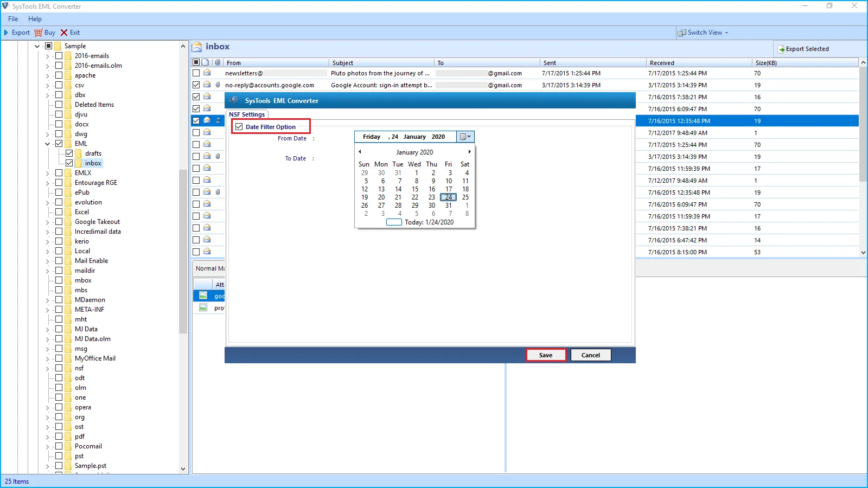Toggle the drafts folder checkbox
Screen dimensions: 868x488
point(69,153)
